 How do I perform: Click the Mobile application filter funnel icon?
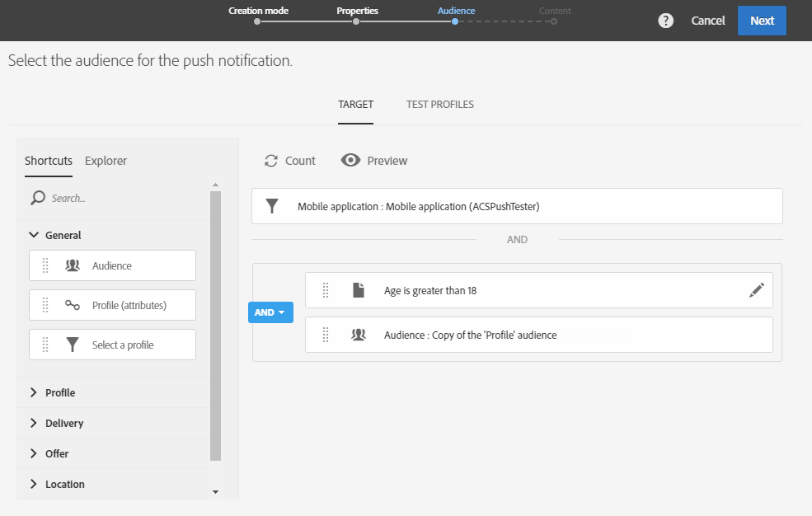[272, 206]
